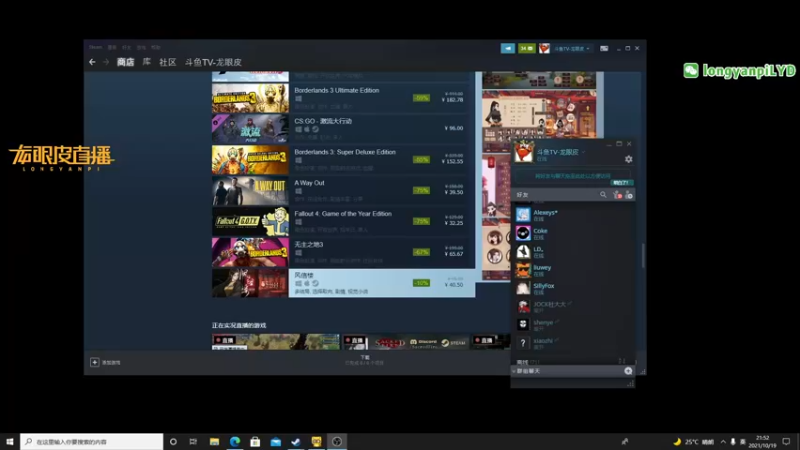Open the green notifications inbox showing 34
800x450 pixels.
click(x=526, y=48)
